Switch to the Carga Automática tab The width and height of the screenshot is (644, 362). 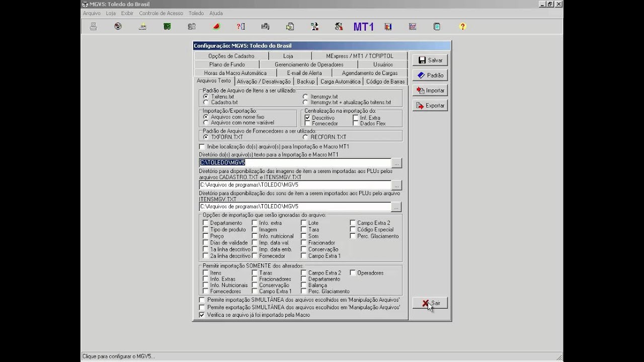pyautogui.click(x=341, y=81)
